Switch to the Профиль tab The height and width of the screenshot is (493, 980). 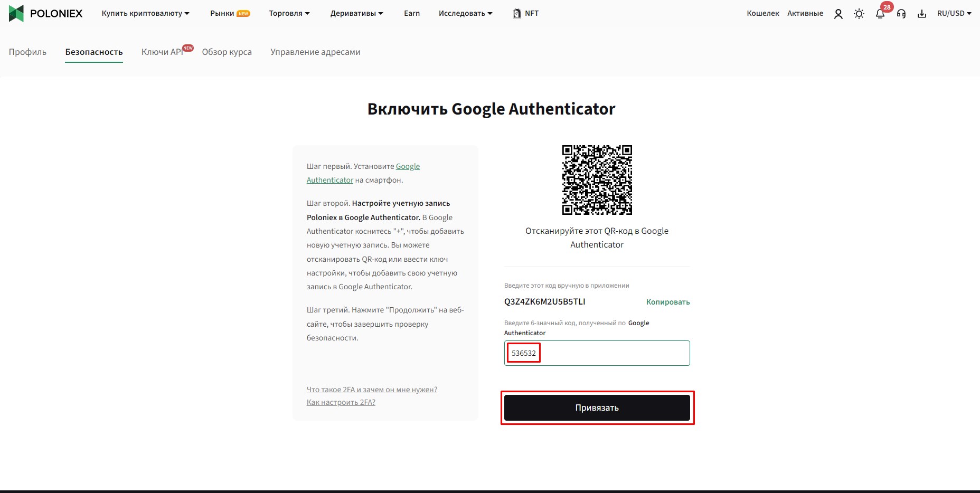(x=27, y=52)
